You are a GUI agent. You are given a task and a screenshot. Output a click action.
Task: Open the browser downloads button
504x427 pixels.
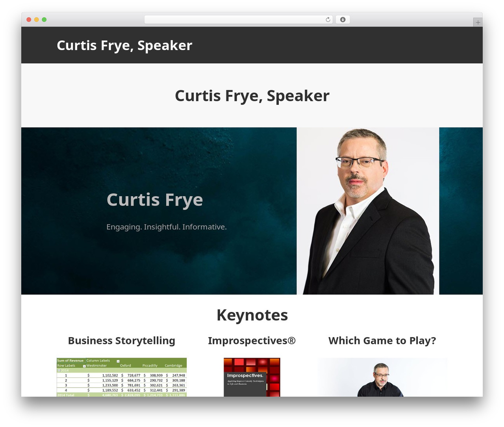click(x=343, y=20)
